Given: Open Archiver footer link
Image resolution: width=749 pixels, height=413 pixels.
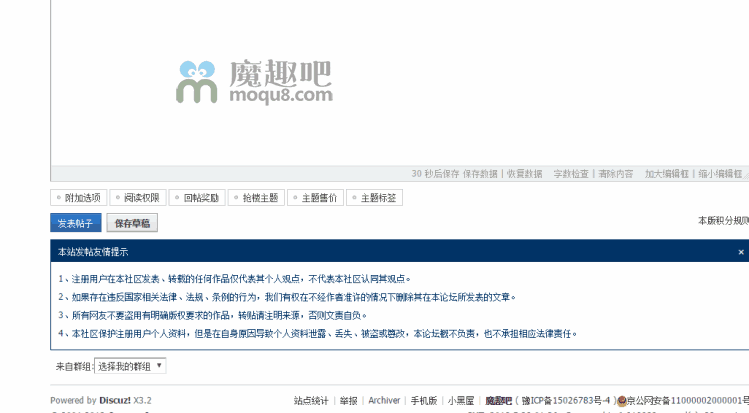Looking at the screenshot, I should 384,401.
